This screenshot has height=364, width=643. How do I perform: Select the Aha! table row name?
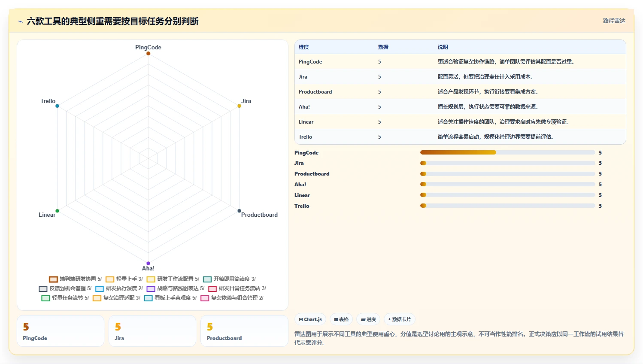click(x=304, y=107)
